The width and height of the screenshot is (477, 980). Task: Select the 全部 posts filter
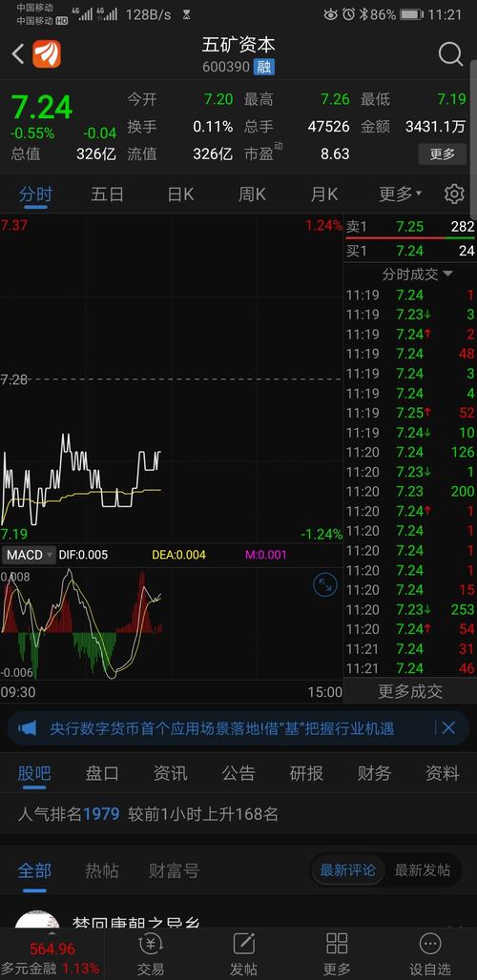[x=33, y=870]
